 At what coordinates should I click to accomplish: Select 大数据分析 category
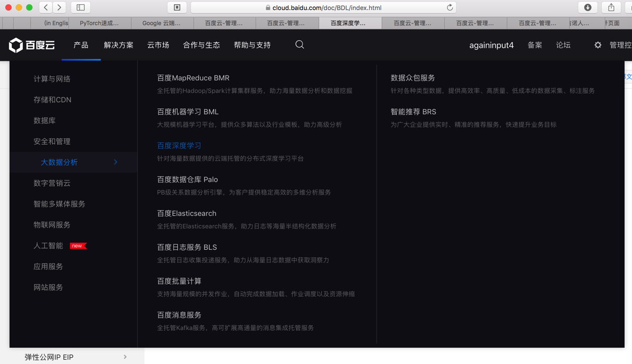pyautogui.click(x=59, y=162)
